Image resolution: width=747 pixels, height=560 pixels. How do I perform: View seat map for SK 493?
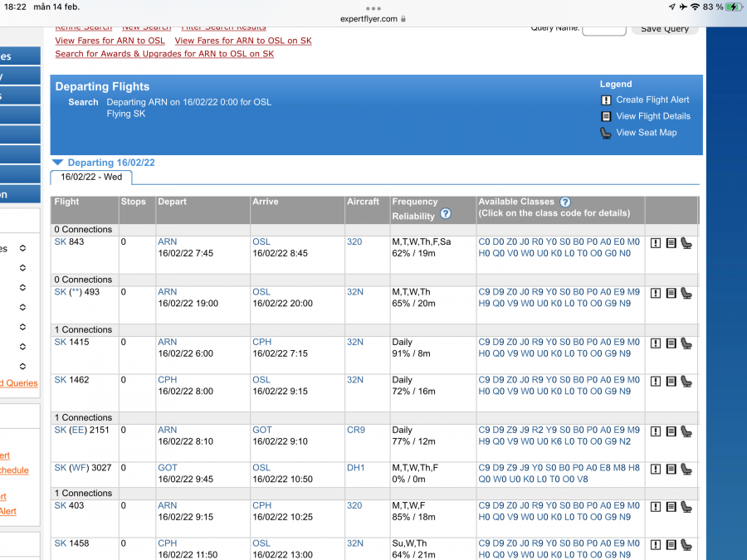[686, 294]
